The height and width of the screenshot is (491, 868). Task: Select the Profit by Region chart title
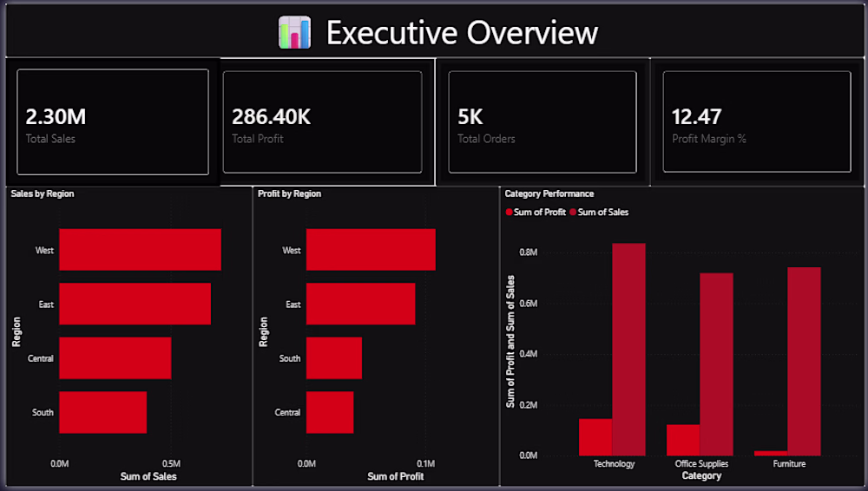(x=290, y=193)
